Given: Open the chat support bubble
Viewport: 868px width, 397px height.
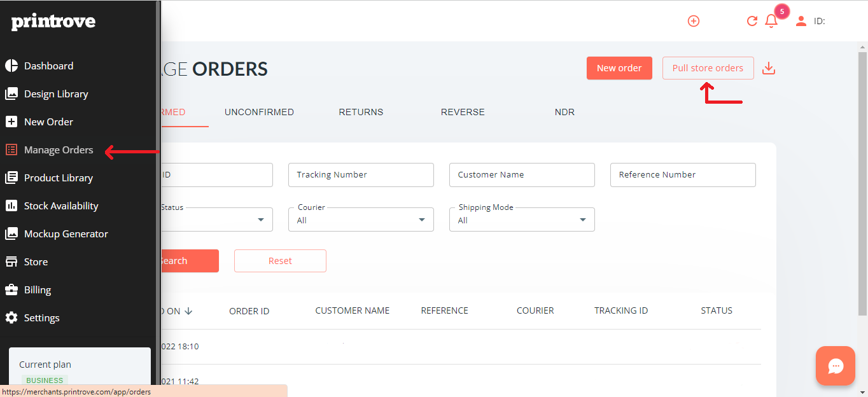Looking at the screenshot, I should point(836,366).
